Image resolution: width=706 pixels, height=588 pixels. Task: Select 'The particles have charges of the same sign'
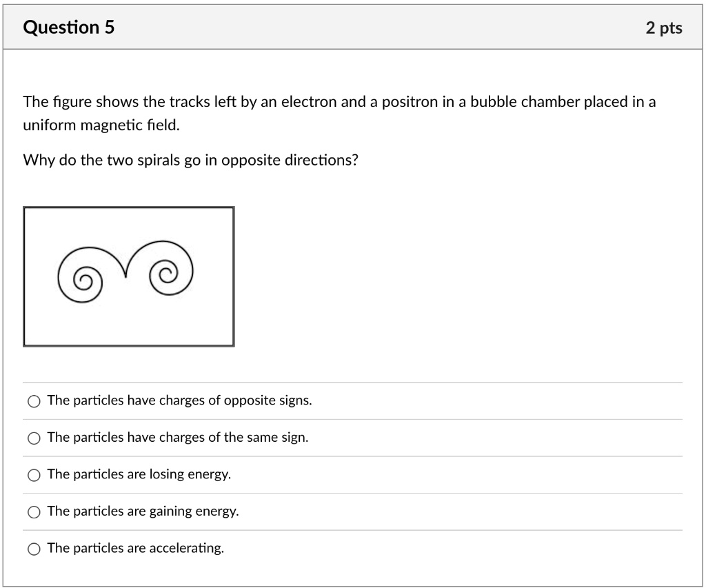pyautogui.click(x=33, y=437)
